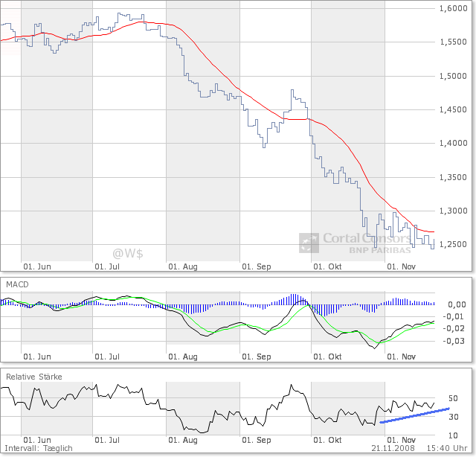Click the 1,6000 price axis label
The width and height of the screenshot is (476, 457).
tap(453, 8)
